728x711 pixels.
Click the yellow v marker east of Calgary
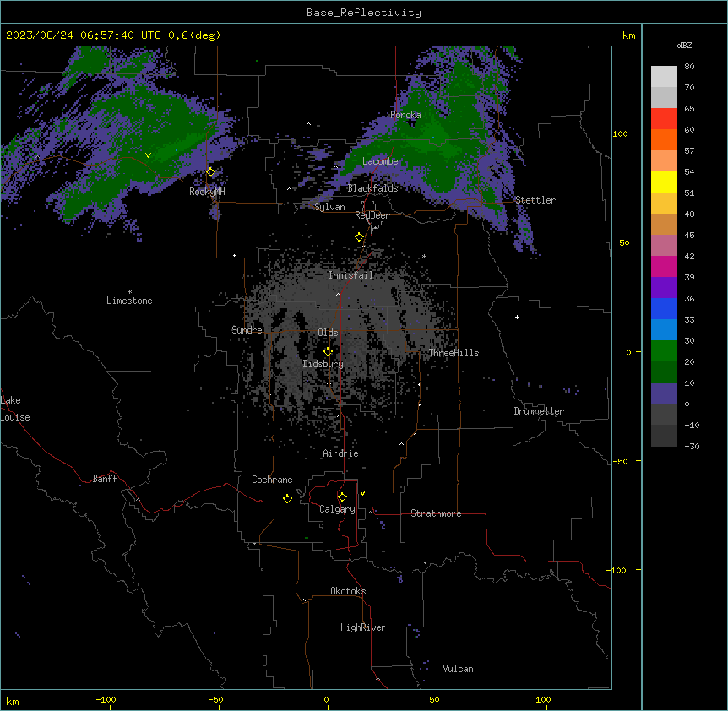pyautogui.click(x=362, y=493)
